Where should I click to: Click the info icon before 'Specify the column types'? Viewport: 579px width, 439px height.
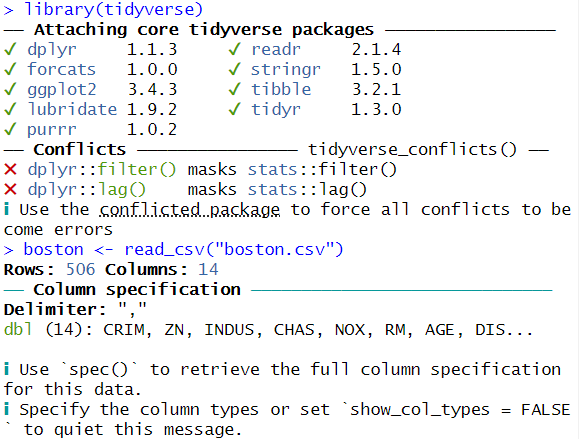(7, 409)
